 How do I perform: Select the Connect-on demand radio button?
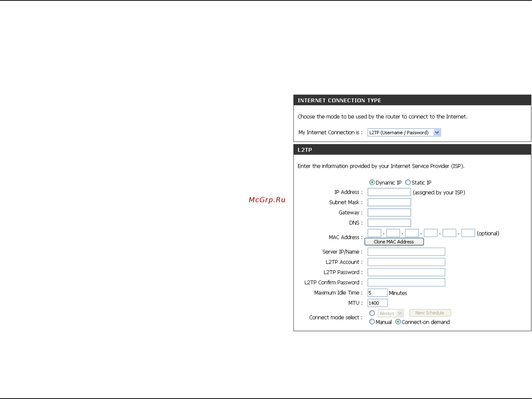pos(398,322)
